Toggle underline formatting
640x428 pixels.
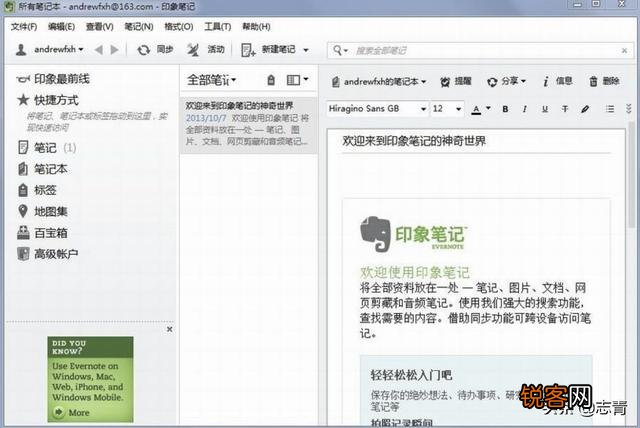click(x=545, y=109)
